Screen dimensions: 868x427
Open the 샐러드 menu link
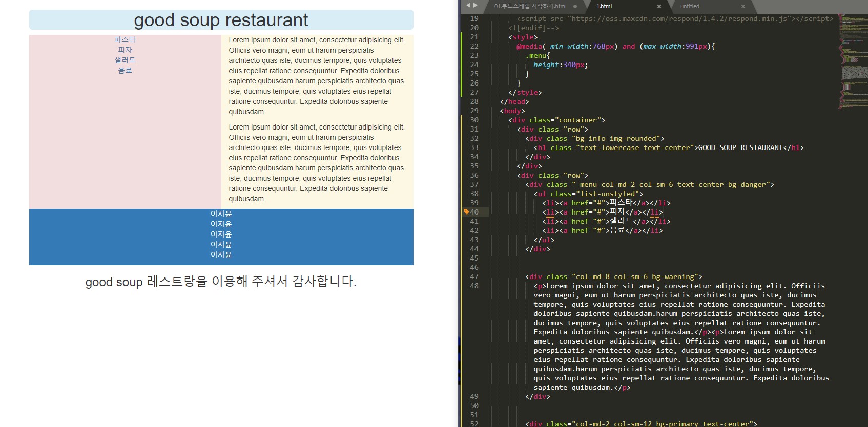pos(125,60)
